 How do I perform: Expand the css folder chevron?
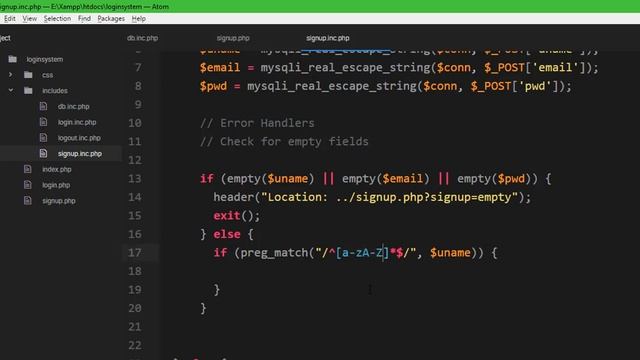coord(11,75)
